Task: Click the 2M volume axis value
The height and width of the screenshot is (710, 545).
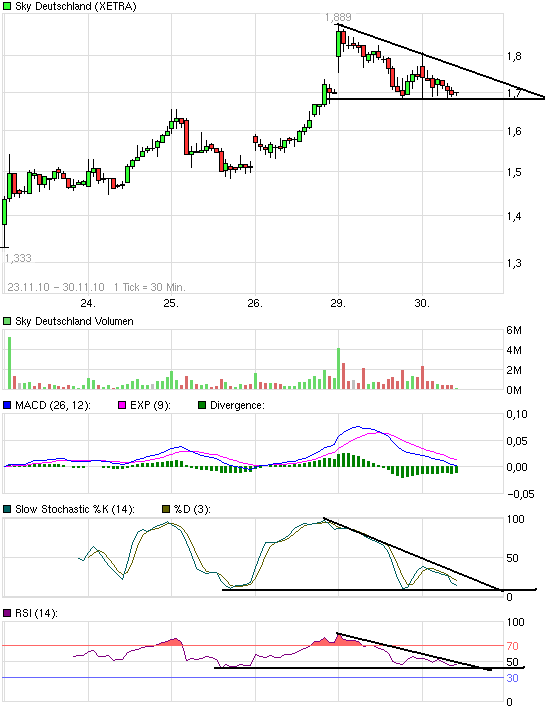Action: (x=514, y=370)
